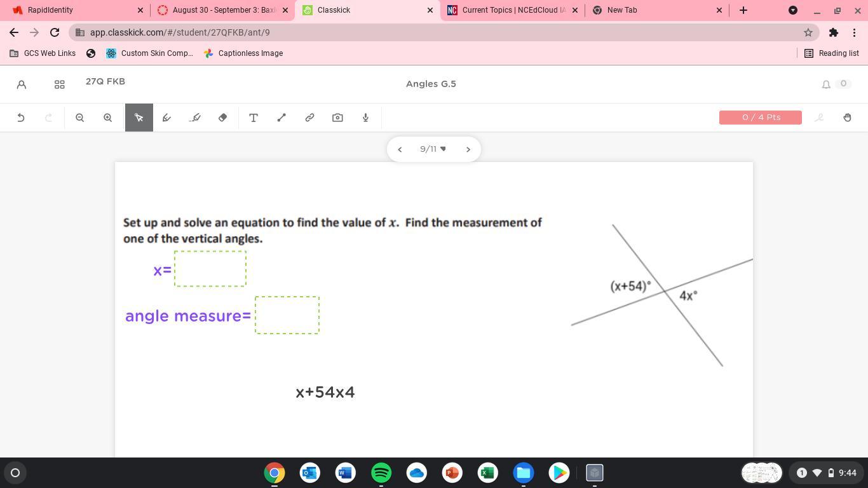Select the highlighter tool
868x488 pixels.
pyautogui.click(x=195, y=118)
